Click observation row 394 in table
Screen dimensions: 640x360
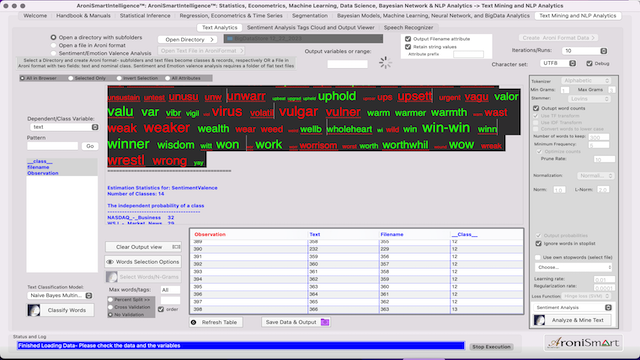click(x=356, y=279)
